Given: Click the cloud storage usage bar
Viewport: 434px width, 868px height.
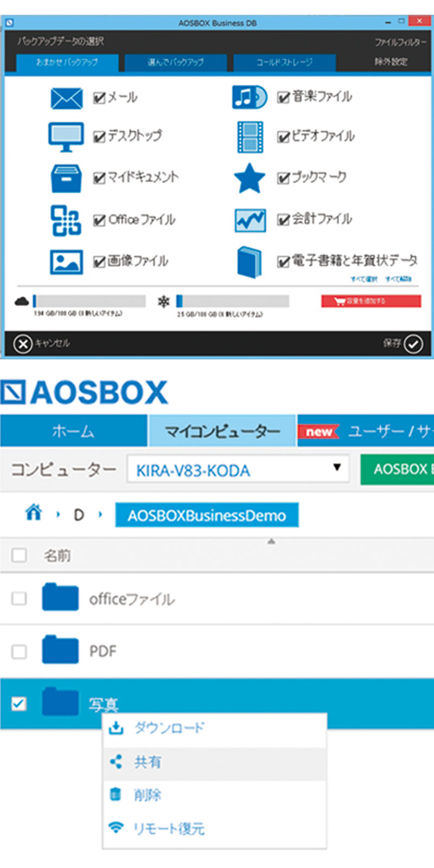Looking at the screenshot, I should coord(89,301).
